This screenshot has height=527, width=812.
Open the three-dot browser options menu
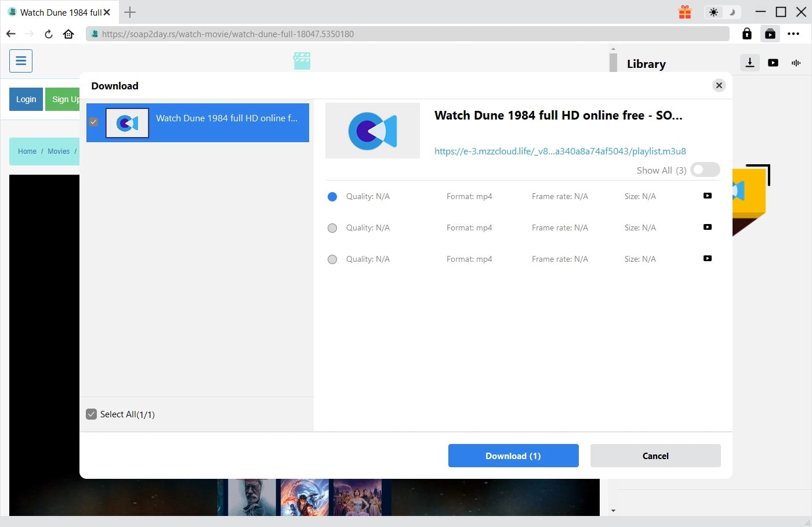point(795,34)
